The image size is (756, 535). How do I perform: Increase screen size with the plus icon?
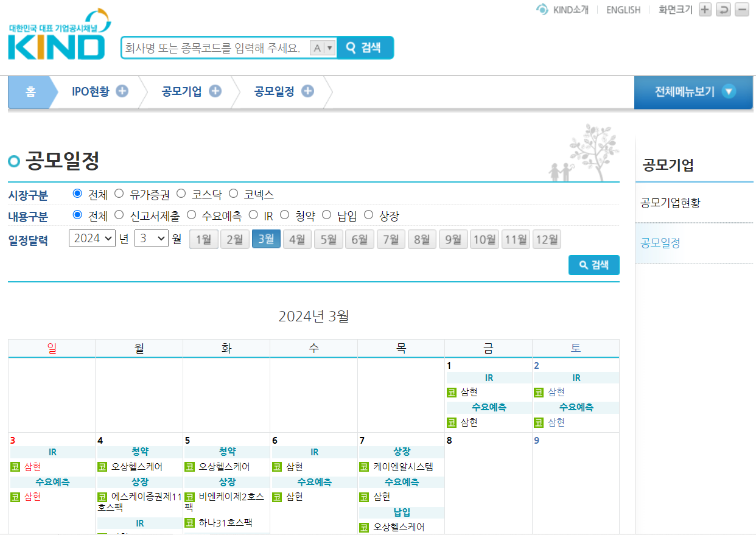click(x=704, y=10)
